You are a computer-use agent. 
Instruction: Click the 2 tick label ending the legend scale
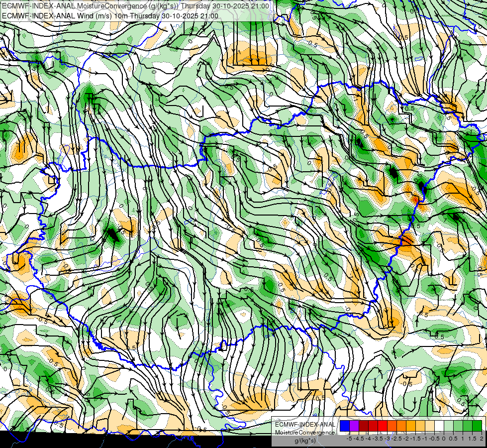pyautogui.click(x=482, y=439)
